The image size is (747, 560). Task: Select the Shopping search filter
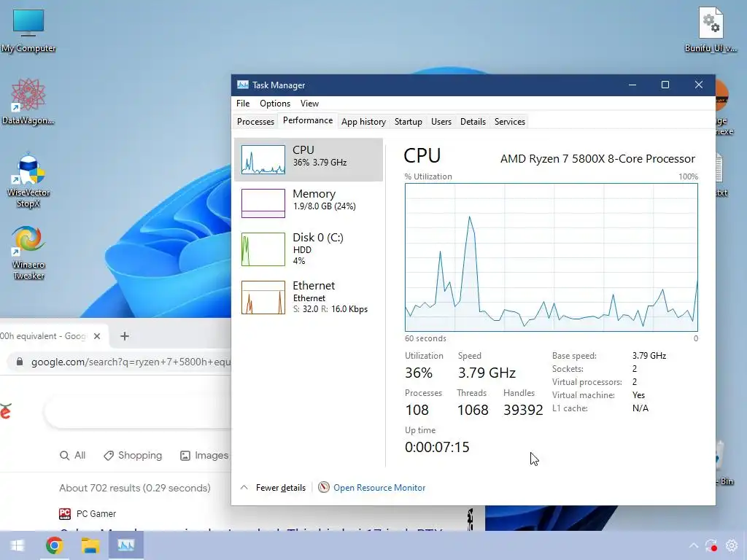point(133,455)
